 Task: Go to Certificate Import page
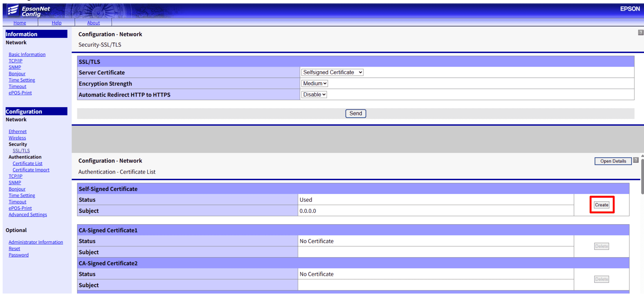31,170
